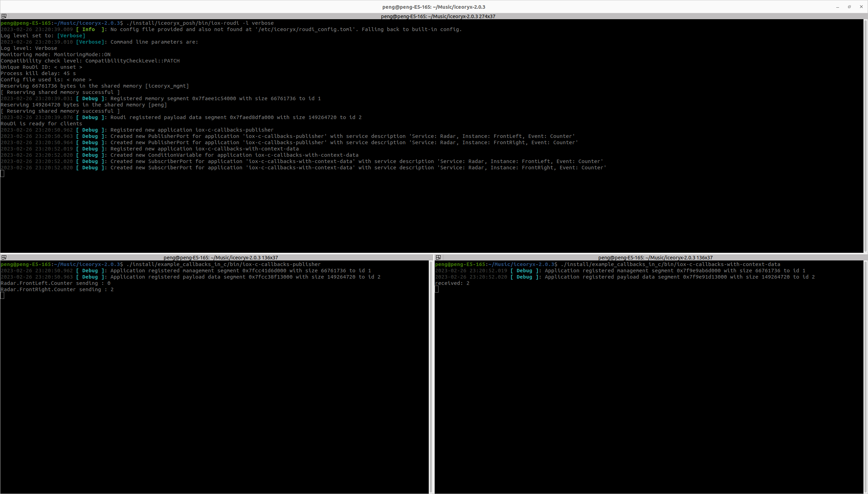Click the 'RouDi is ready for clients' line
Image resolution: width=868 pixels, height=494 pixels.
[x=42, y=123]
